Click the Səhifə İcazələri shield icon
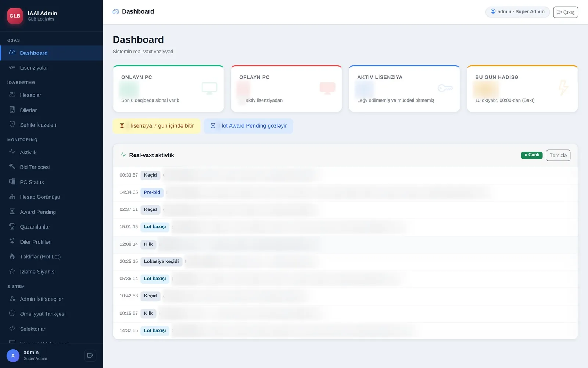Image resolution: width=588 pixels, height=368 pixels. coord(12,124)
